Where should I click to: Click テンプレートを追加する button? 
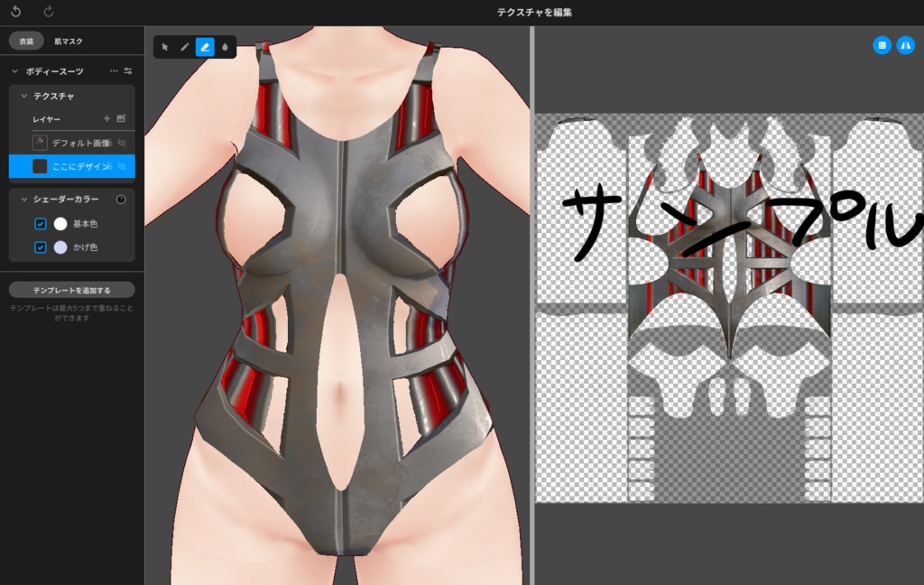(x=72, y=290)
